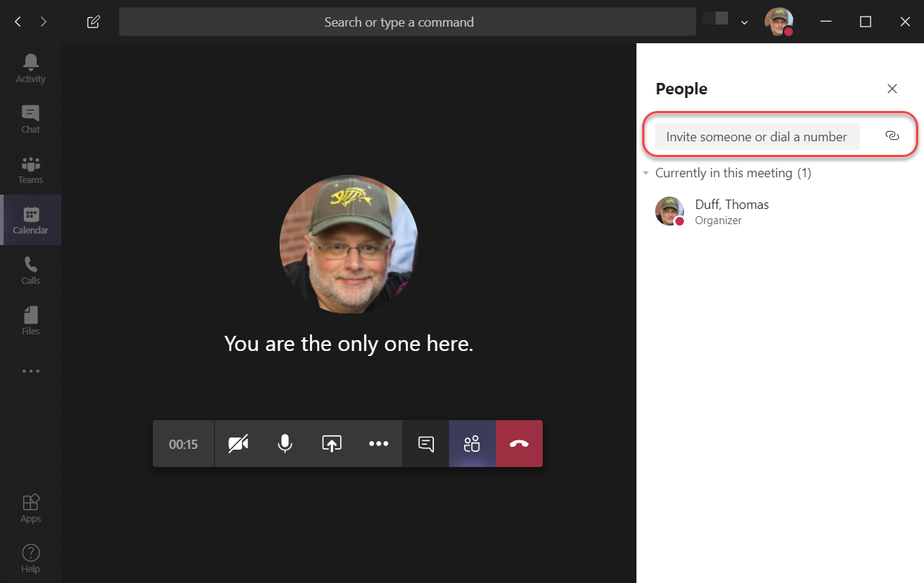Viewport: 924px width, 583px height.
Task: Click the meeting duration timer
Action: click(183, 443)
